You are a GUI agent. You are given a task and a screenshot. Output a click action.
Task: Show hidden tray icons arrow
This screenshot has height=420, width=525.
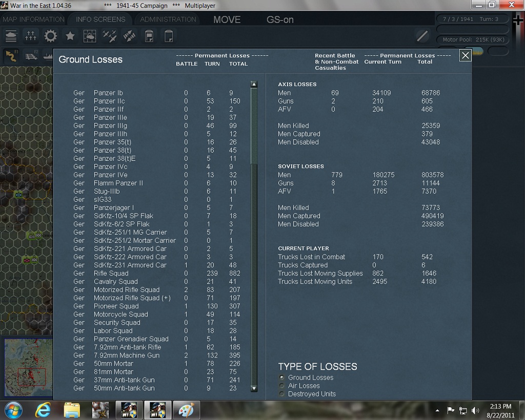click(437, 410)
